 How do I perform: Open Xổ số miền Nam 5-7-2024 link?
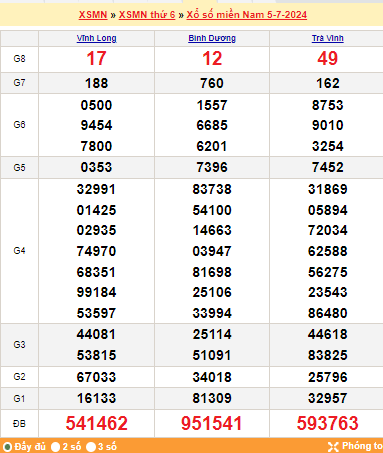247,15
